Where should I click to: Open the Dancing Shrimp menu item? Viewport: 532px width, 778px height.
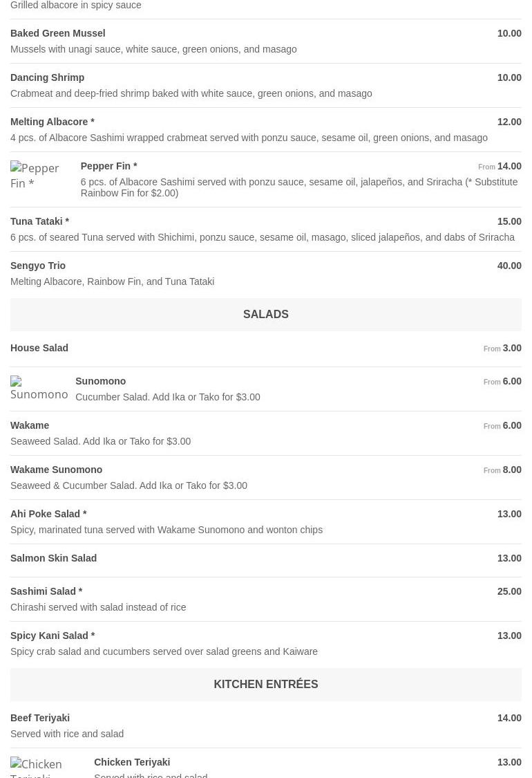[x=48, y=77]
